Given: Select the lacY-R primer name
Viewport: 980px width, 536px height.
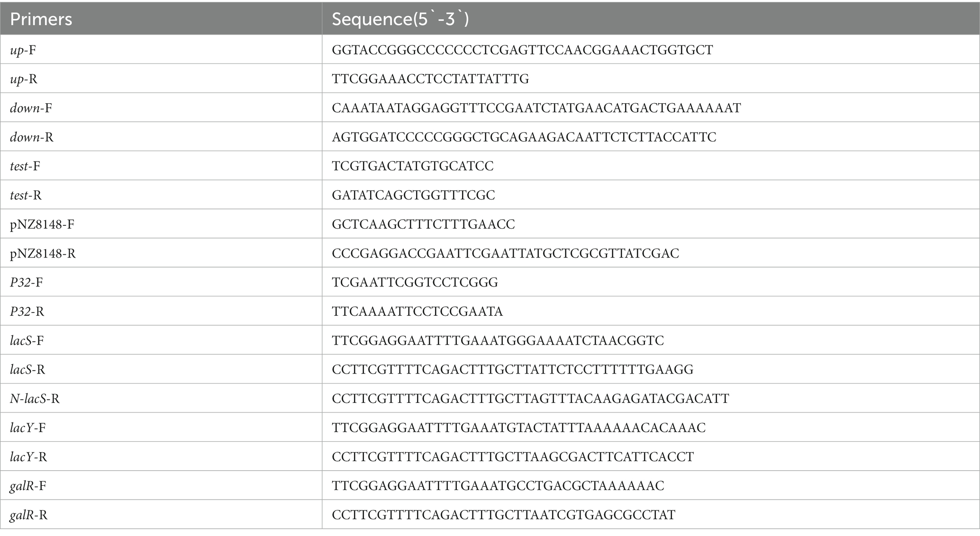Looking at the screenshot, I should (x=28, y=457).
